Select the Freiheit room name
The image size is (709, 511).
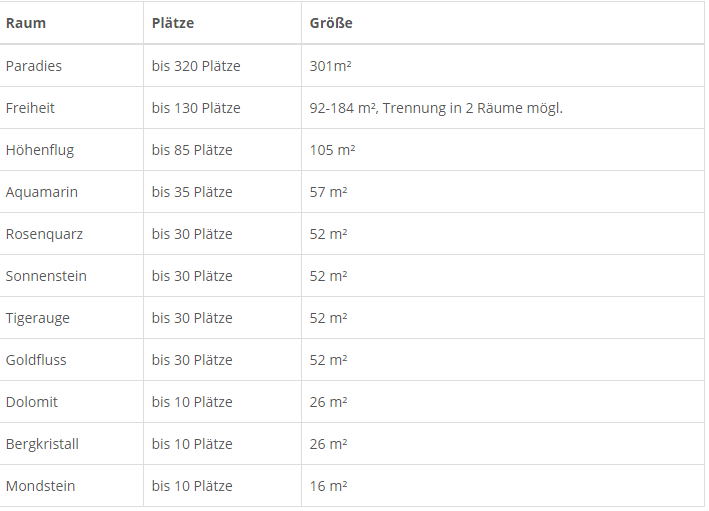(31, 108)
